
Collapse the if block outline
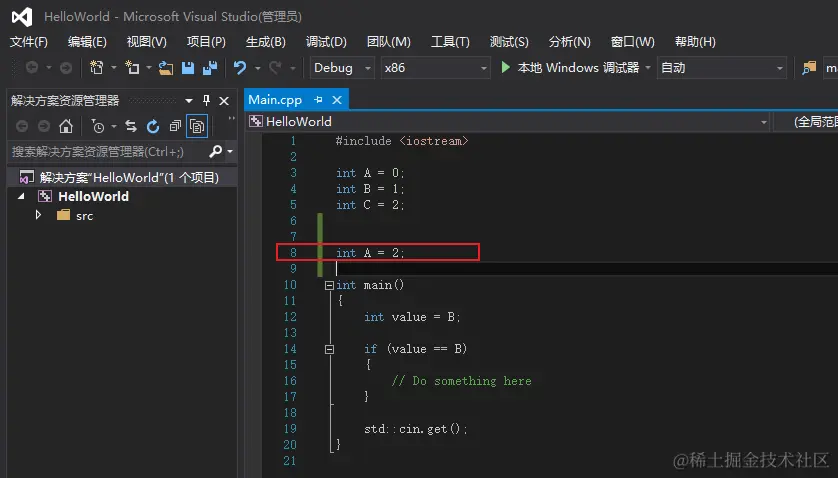point(329,350)
